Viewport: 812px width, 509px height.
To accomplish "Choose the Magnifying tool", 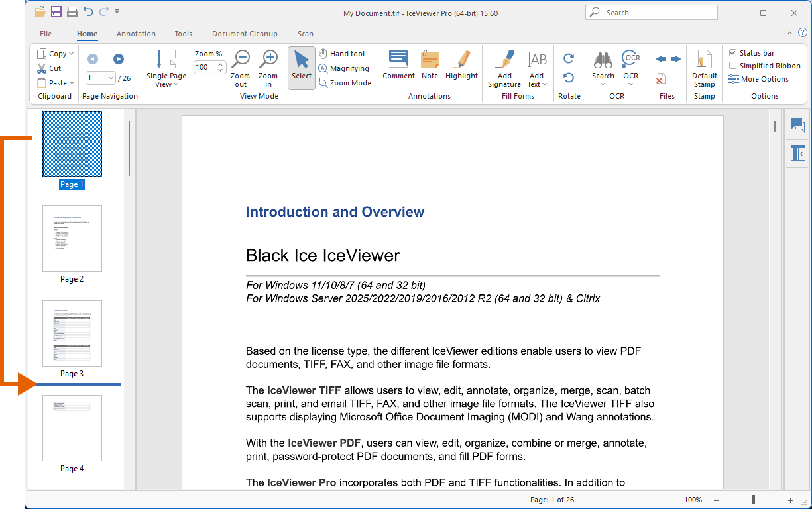I will click(x=343, y=68).
